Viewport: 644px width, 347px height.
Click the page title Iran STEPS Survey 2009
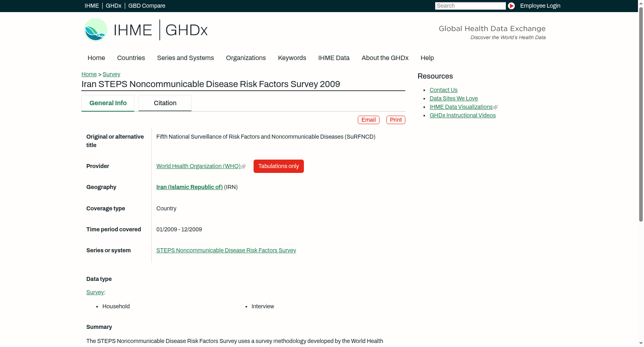[211, 84]
